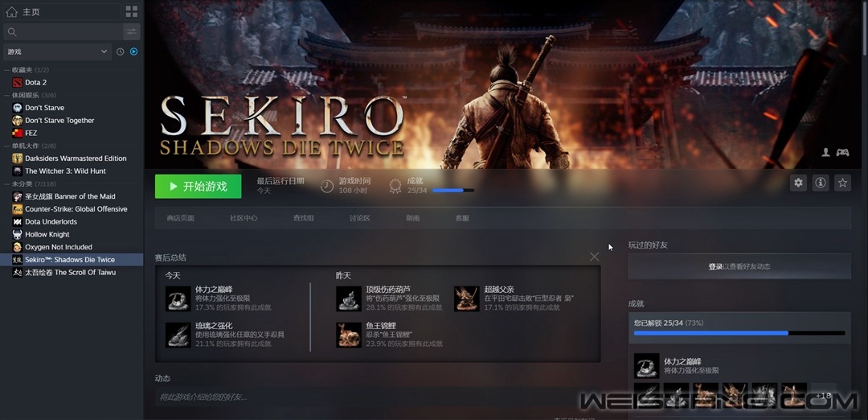
Task: Open Sekiro game settings gear icon
Action: [x=798, y=183]
